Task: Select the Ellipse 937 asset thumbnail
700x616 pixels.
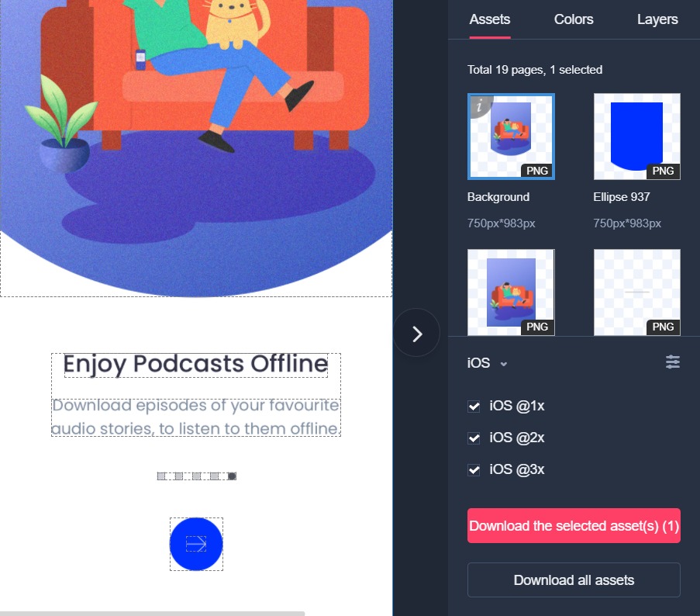Action: pyautogui.click(x=637, y=137)
